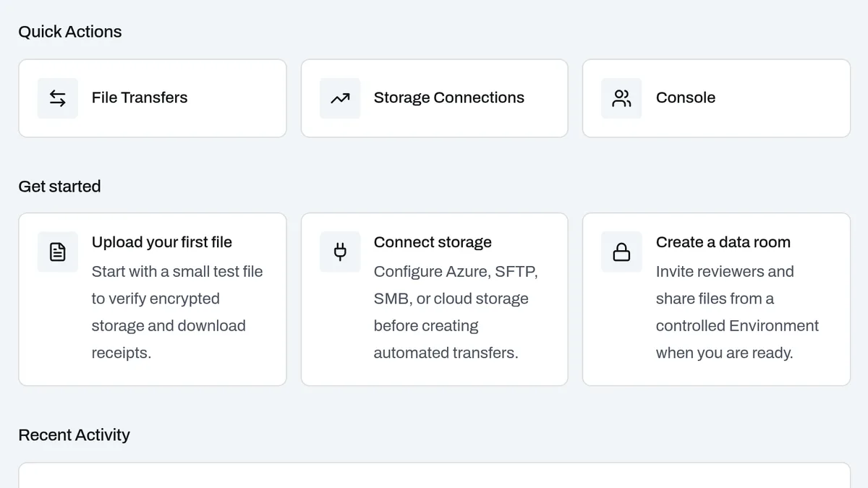Select the Connect storage title
The width and height of the screenshot is (868, 488).
click(x=433, y=242)
